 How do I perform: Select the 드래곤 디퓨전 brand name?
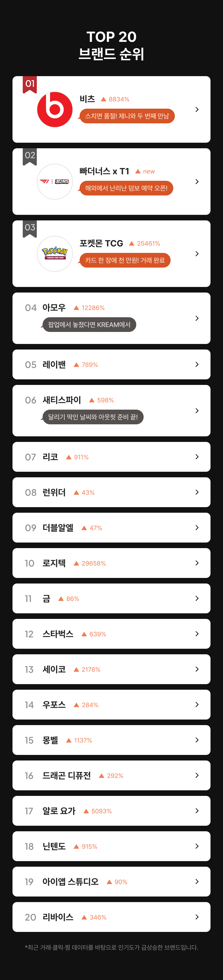click(x=67, y=775)
